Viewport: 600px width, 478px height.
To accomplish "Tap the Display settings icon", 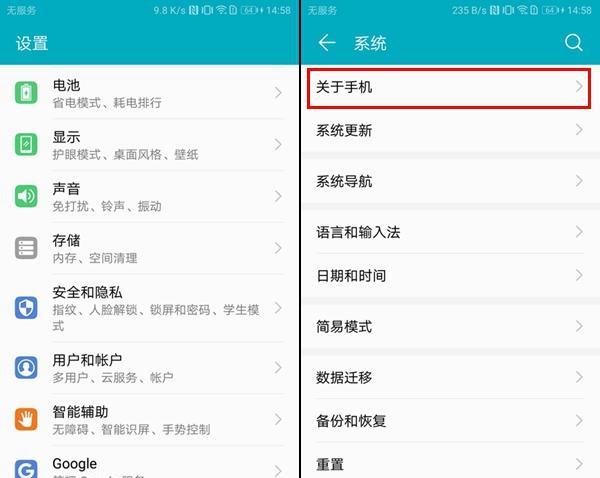I will (26, 144).
